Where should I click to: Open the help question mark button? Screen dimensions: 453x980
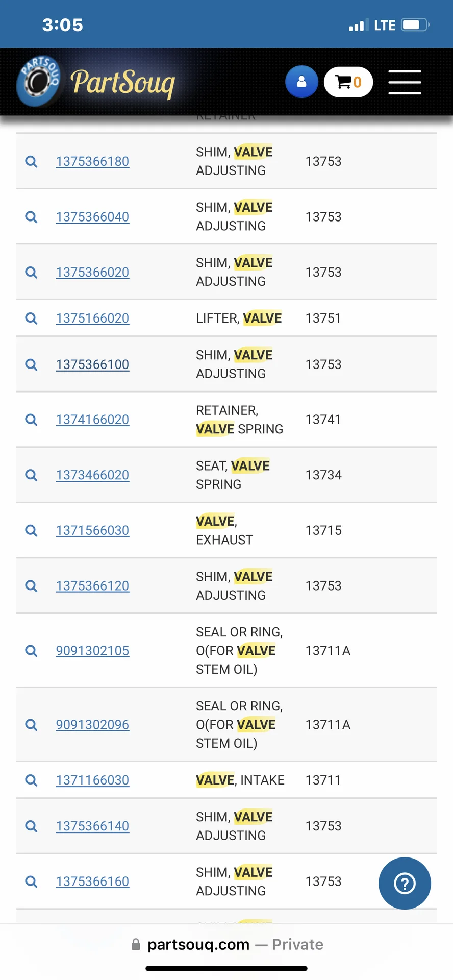pyautogui.click(x=405, y=883)
